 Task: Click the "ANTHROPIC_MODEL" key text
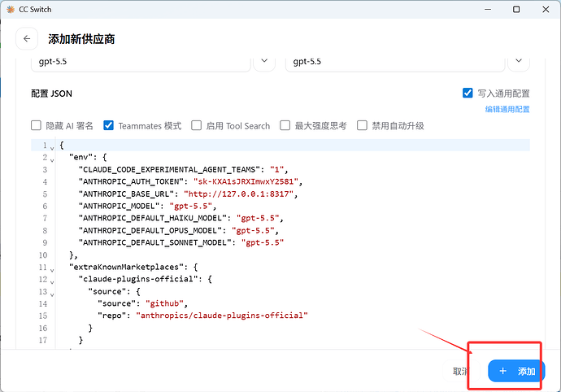pos(121,206)
